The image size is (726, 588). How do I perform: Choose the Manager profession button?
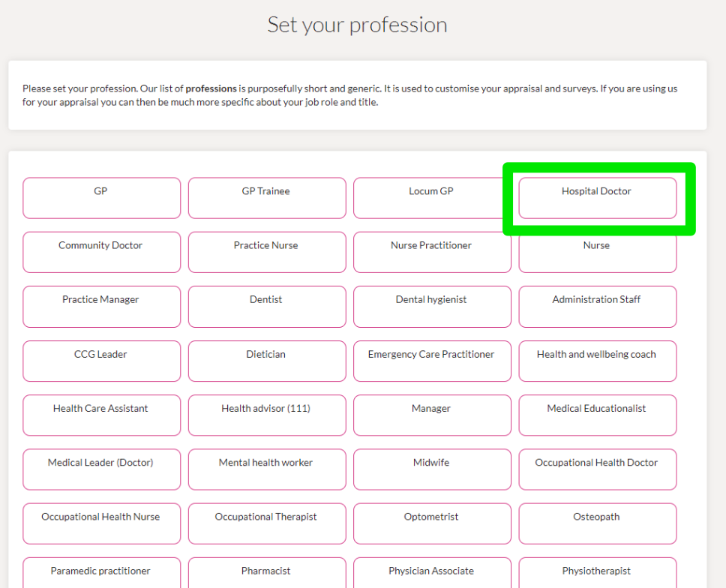pyautogui.click(x=432, y=415)
